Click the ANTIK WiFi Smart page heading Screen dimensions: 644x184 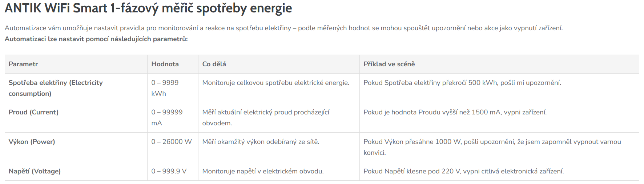[148, 8]
